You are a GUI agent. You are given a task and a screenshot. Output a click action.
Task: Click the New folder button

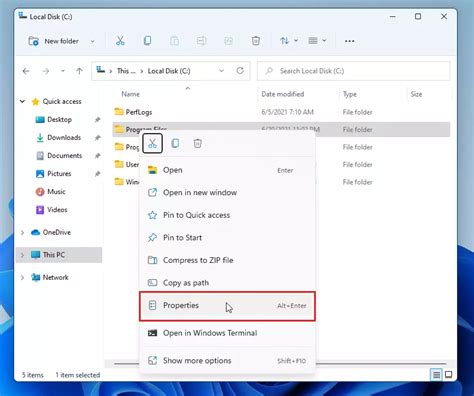tap(53, 41)
